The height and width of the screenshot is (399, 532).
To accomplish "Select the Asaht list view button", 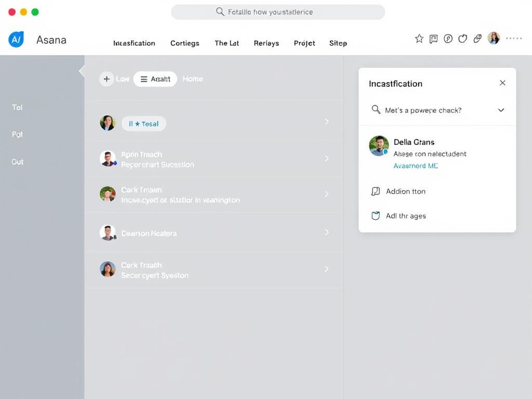I will 155,79.
